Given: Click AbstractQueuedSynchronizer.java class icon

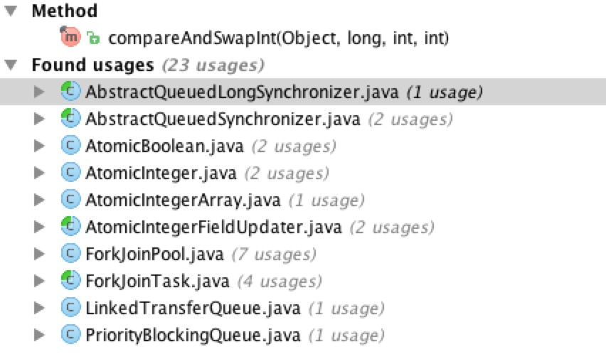Looking at the screenshot, I should [x=70, y=119].
